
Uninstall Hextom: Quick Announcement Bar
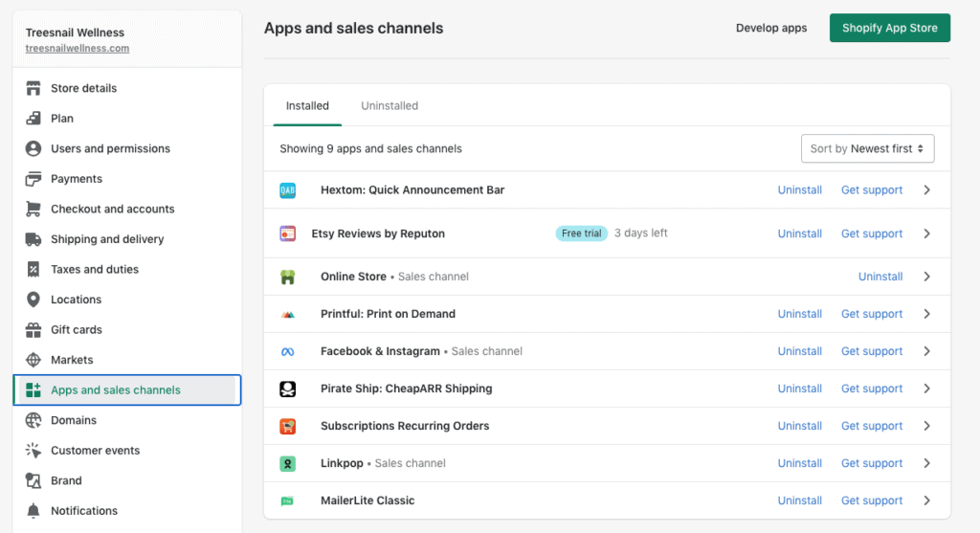click(799, 190)
